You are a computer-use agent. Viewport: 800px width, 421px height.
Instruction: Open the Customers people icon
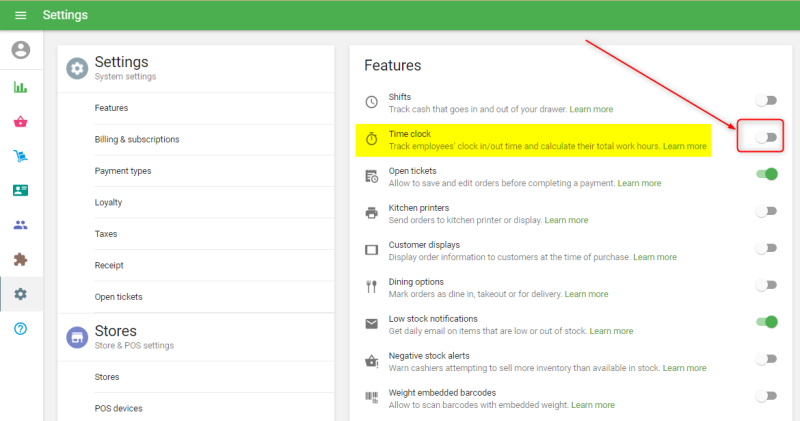[x=20, y=225]
